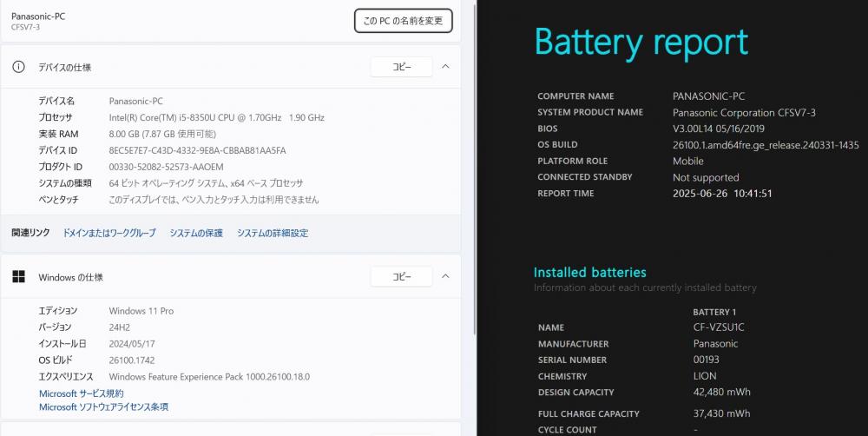868x436 pixels.
Task: Click the 'CFSV7-3' model text under header
Action: tap(25, 27)
